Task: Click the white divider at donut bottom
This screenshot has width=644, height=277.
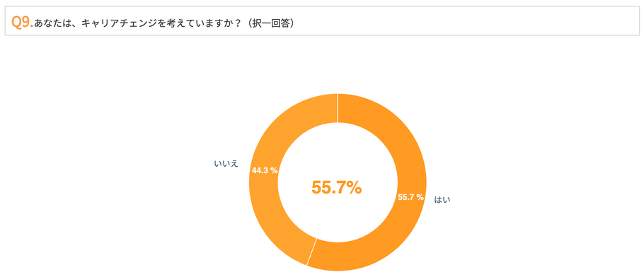Action: [311, 252]
